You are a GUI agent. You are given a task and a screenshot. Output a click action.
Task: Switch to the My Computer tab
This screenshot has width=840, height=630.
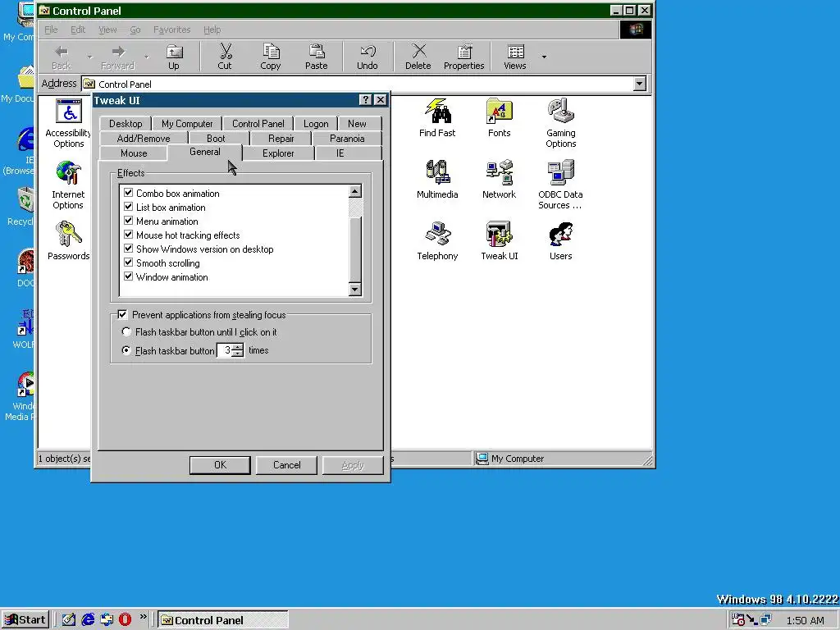pyautogui.click(x=187, y=124)
